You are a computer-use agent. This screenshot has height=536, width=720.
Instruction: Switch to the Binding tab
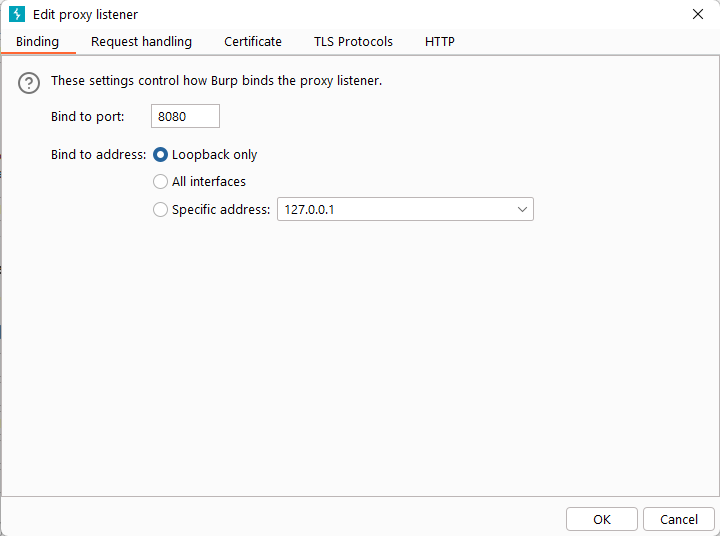point(38,42)
